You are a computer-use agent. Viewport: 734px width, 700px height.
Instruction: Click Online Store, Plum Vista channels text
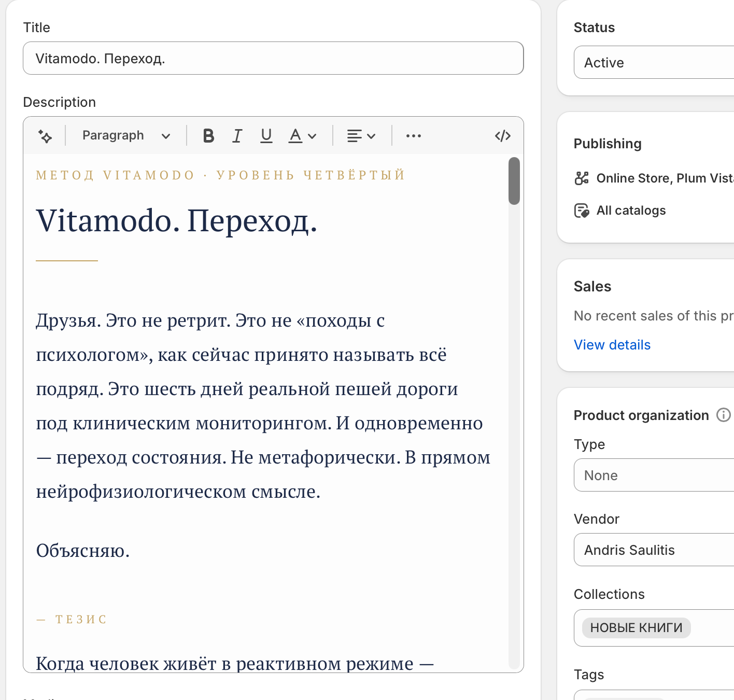click(665, 178)
